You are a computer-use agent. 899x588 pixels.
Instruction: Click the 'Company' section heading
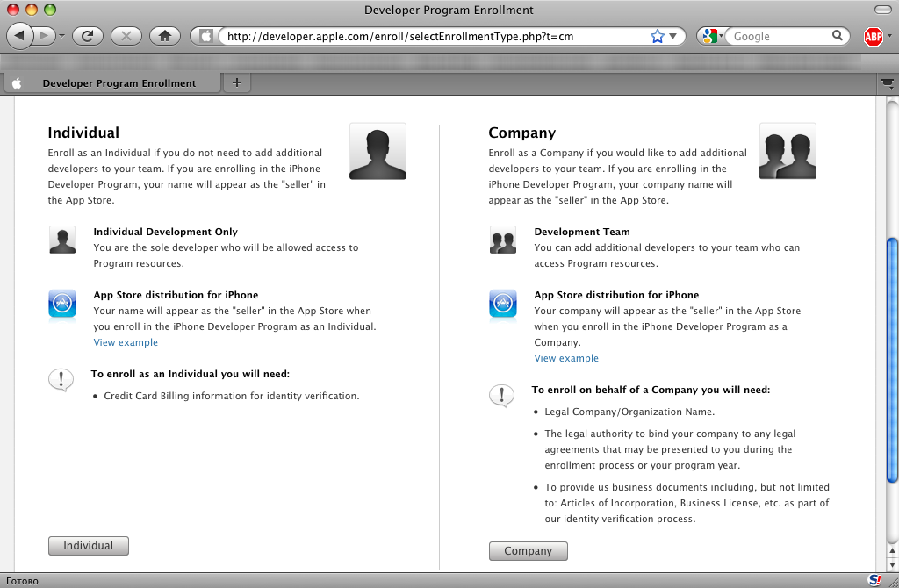pyautogui.click(x=521, y=133)
